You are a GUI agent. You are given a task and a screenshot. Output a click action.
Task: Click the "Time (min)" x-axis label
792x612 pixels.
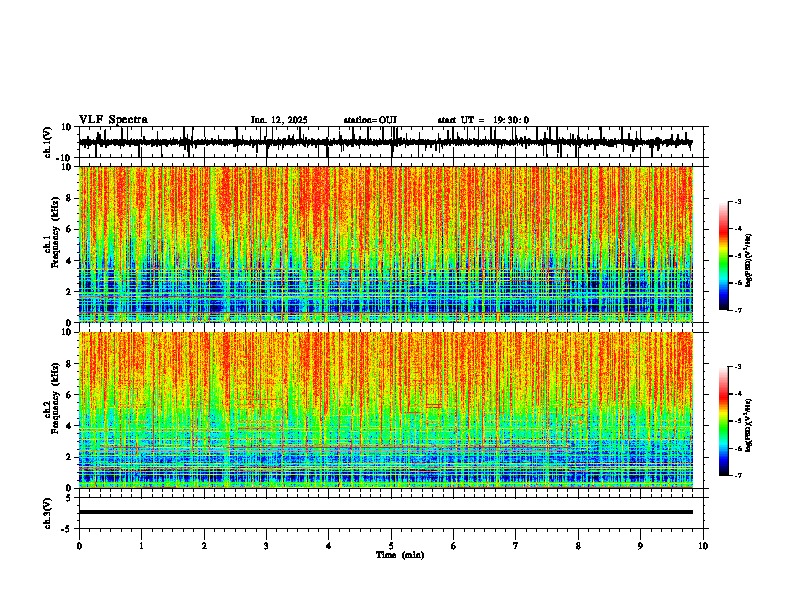[x=400, y=555]
